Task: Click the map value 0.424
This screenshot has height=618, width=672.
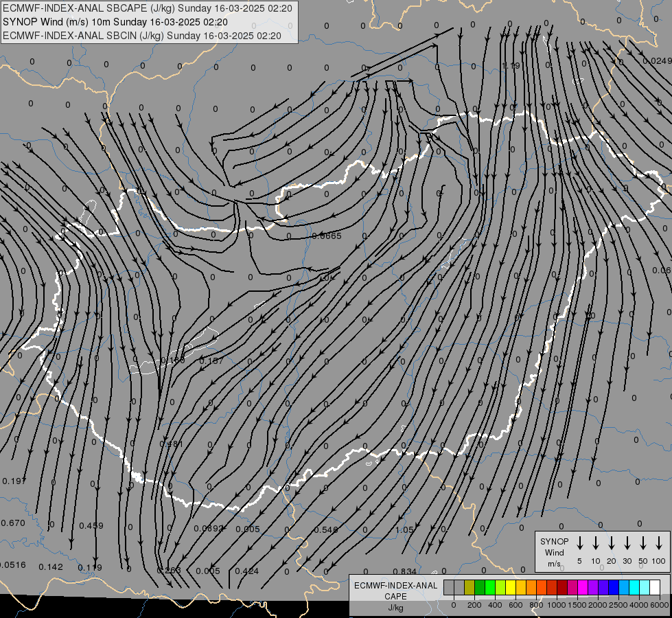Action: 247,571
